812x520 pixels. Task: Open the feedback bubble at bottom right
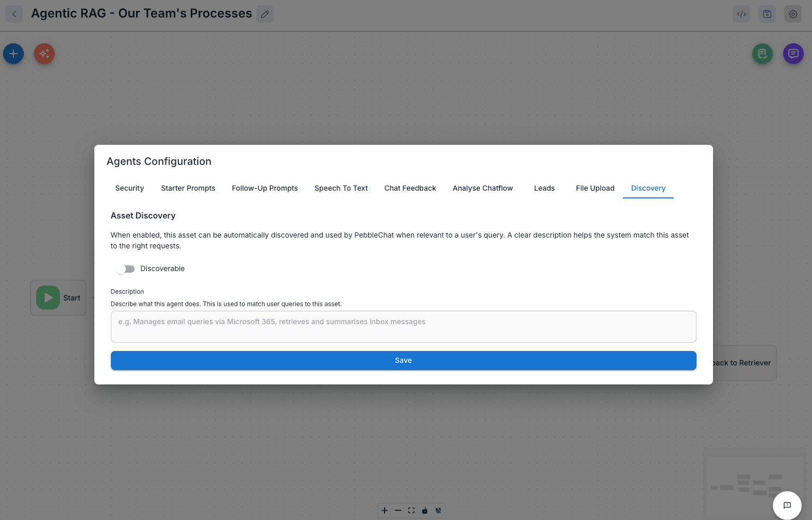[787, 505]
